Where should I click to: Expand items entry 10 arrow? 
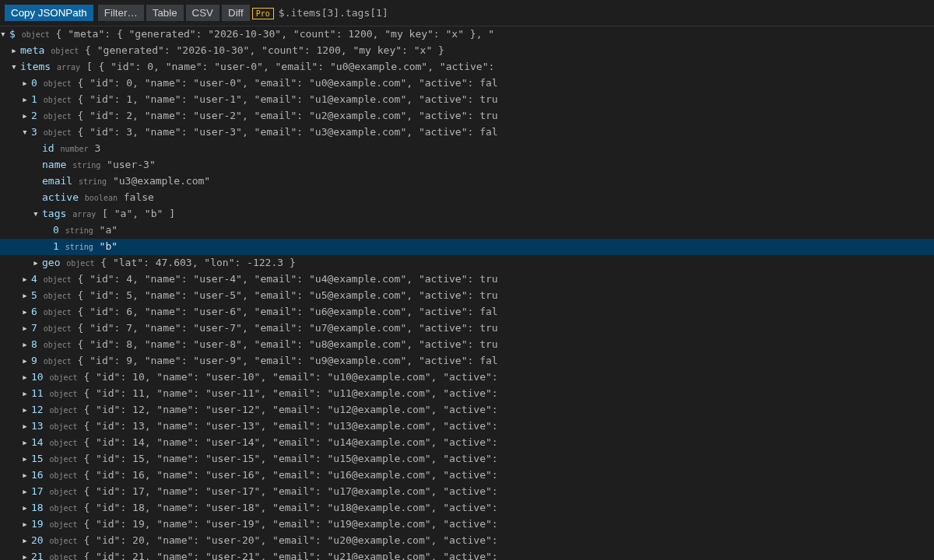[x=25, y=377]
